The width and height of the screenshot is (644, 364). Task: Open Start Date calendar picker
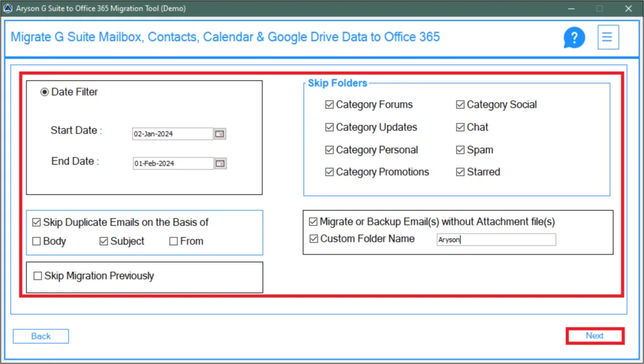pos(219,134)
